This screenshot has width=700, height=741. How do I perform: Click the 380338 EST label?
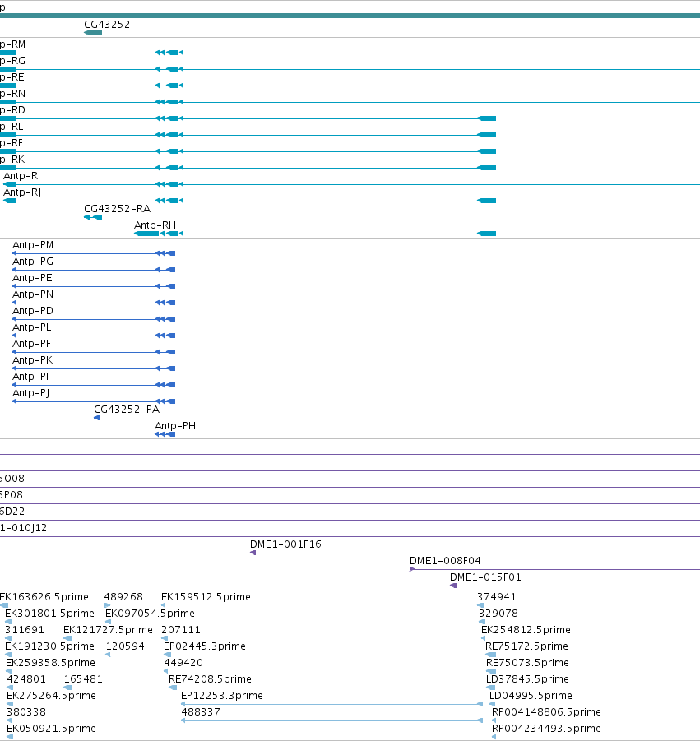point(26,712)
